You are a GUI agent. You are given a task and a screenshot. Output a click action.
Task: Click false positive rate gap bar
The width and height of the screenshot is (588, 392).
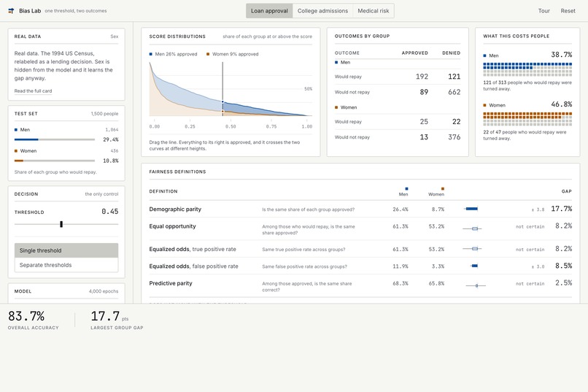(474, 266)
